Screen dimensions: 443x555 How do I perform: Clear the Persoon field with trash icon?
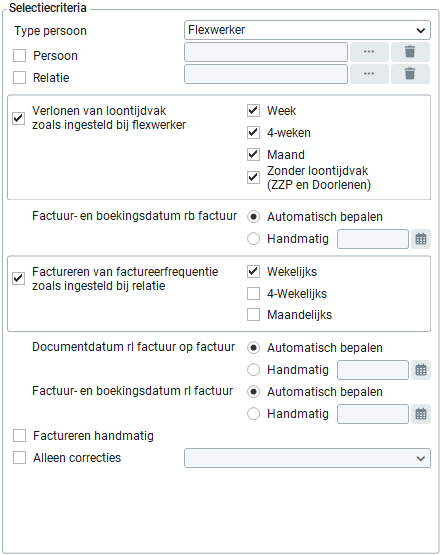point(410,52)
